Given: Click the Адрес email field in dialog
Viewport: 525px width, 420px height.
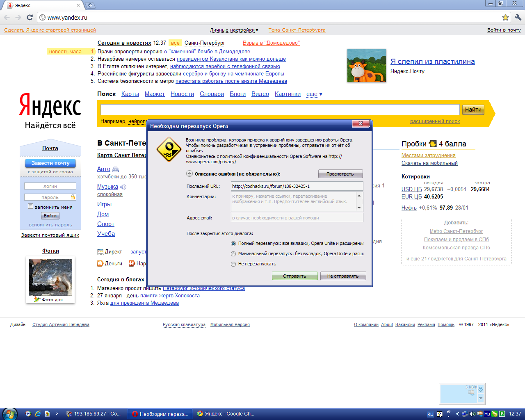Looking at the screenshot, I should (x=297, y=218).
